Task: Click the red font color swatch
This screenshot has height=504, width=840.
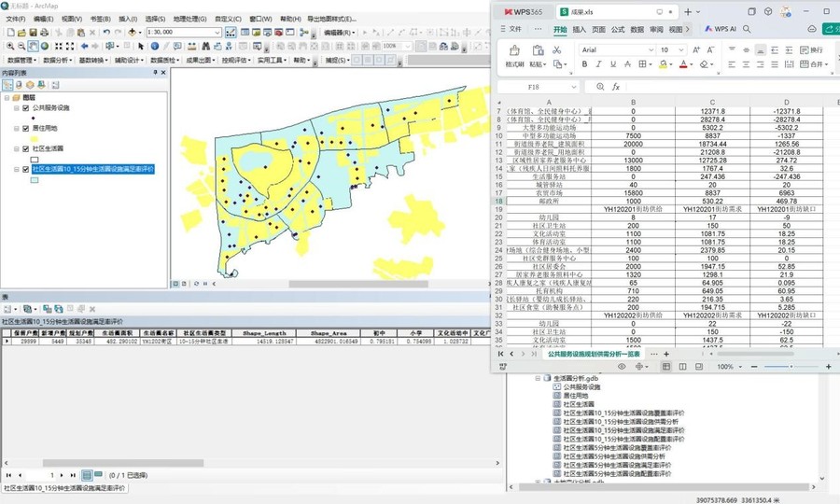Action: (683, 64)
